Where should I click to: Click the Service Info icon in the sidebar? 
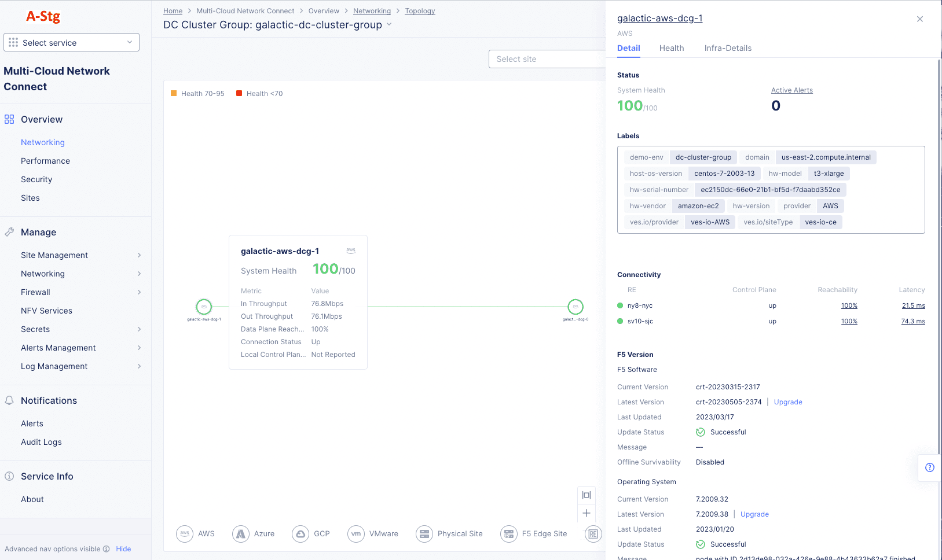coord(9,476)
